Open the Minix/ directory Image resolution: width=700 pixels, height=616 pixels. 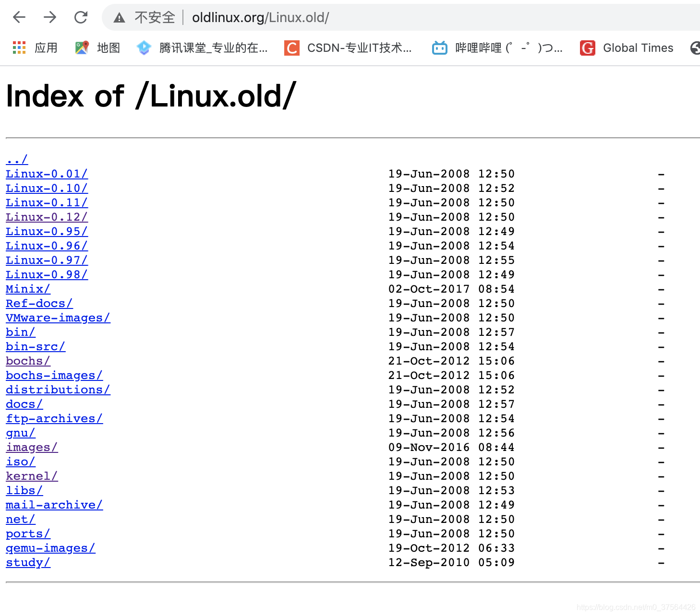[x=27, y=289]
